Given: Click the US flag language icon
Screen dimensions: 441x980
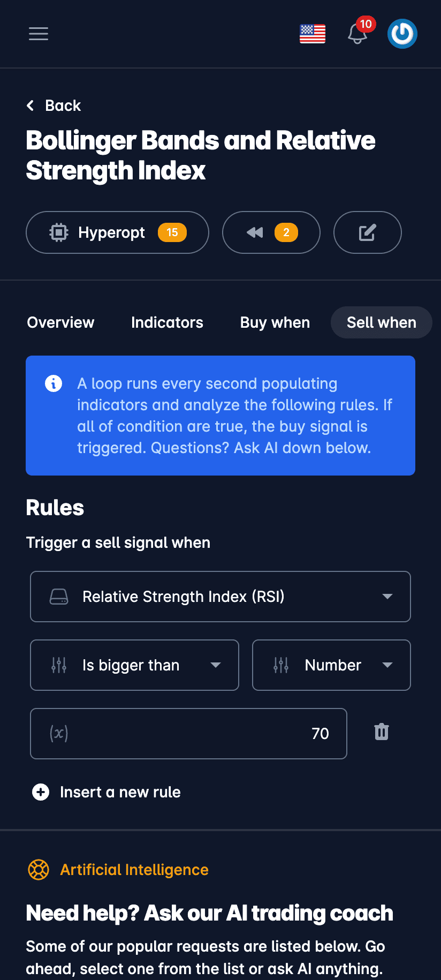Looking at the screenshot, I should tap(313, 34).
